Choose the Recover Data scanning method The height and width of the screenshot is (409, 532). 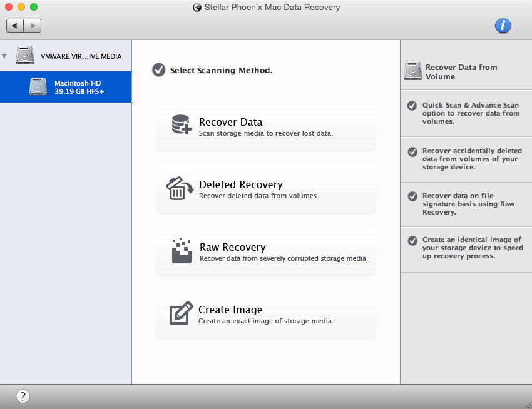coord(266,126)
